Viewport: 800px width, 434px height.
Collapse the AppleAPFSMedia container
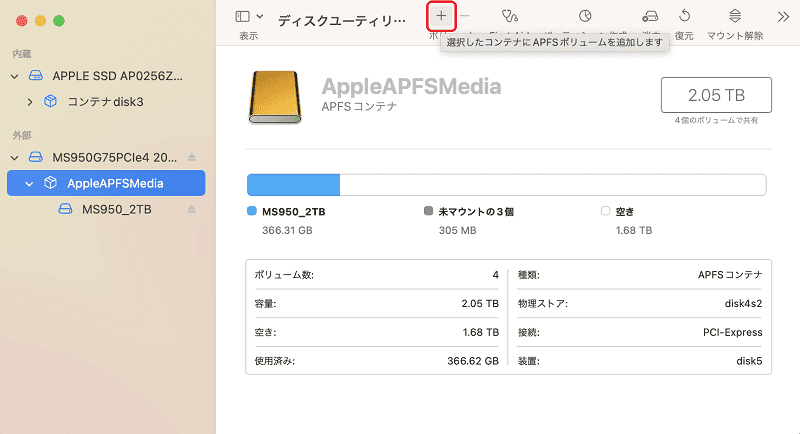pyautogui.click(x=29, y=184)
